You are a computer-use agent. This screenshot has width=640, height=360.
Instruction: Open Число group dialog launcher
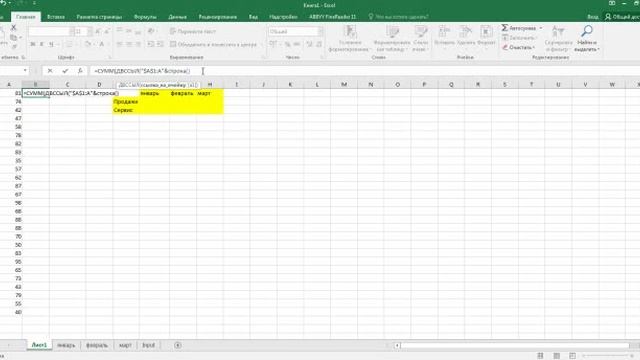coord(322,58)
